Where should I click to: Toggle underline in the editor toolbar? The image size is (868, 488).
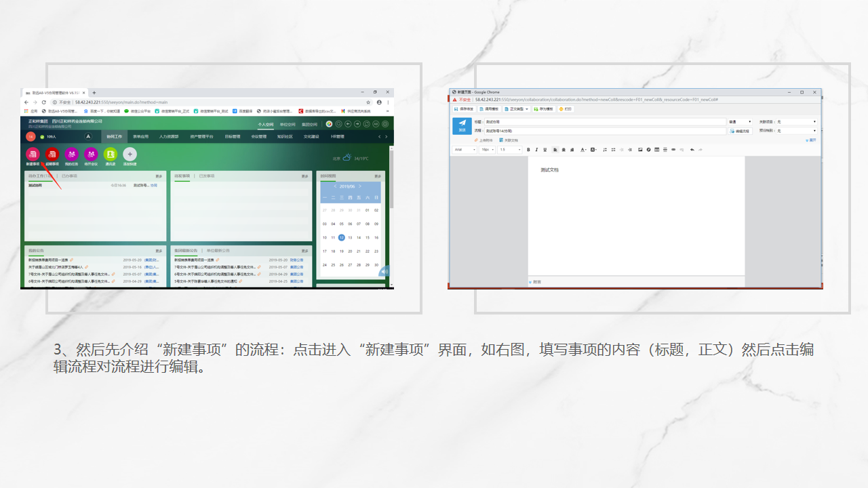point(545,149)
